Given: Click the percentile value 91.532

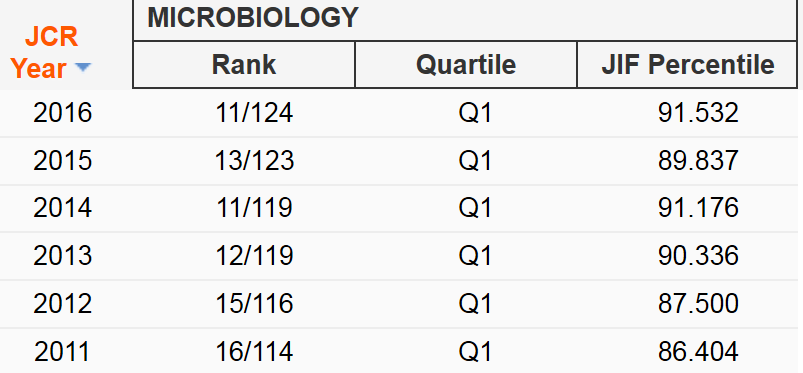Looking at the screenshot, I should 698,113.
